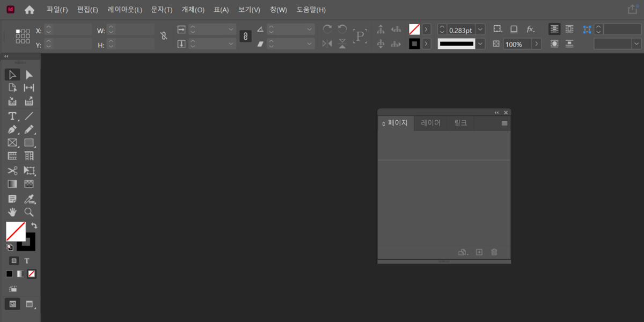The width and height of the screenshot is (644, 322).
Task: Select the Pencil tool
Action: pyautogui.click(x=30, y=129)
